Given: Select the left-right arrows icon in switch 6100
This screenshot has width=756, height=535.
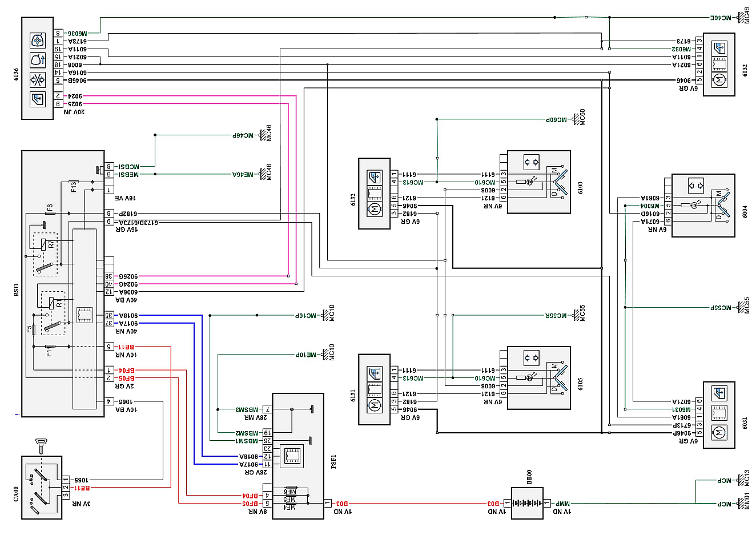Looking at the screenshot, I should (x=531, y=162).
